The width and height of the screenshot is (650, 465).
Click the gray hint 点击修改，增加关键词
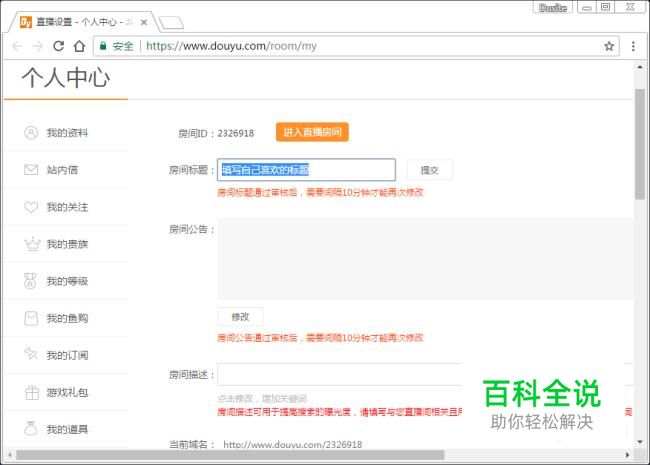[262, 399]
